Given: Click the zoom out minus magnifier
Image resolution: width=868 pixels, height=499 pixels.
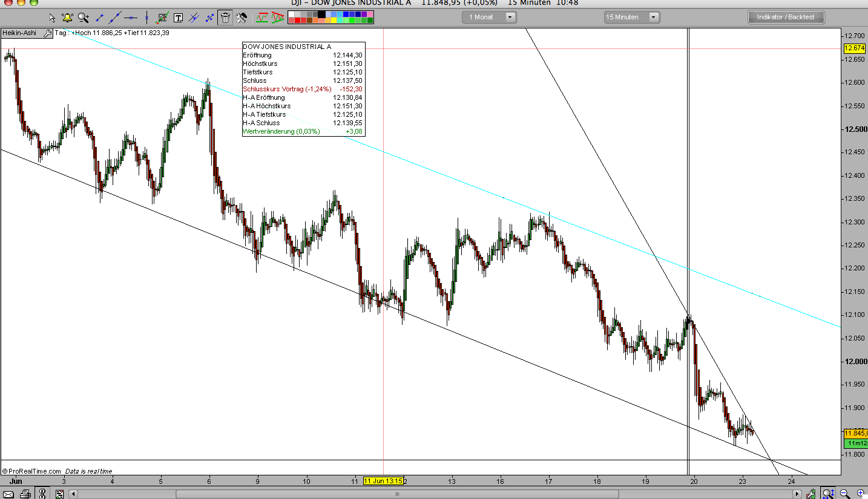Looking at the screenshot, I should click(844, 494).
